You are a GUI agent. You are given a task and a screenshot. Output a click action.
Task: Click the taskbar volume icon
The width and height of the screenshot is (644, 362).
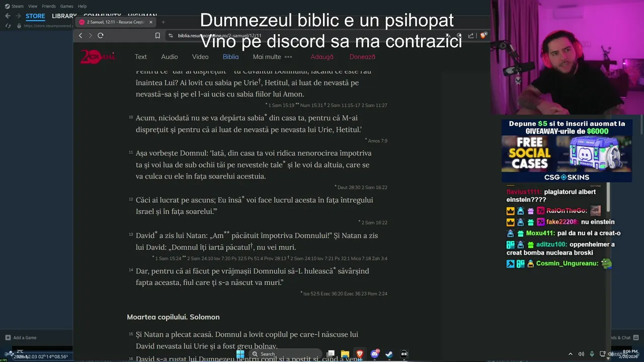tap(581, 354)
